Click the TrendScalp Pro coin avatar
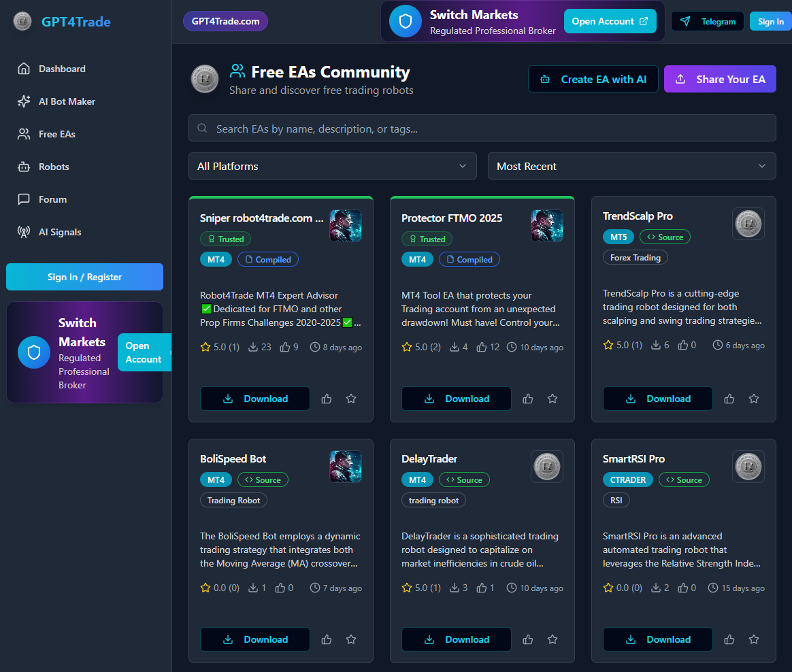Viewport: 792px width, 672px height. pos(748,224)
